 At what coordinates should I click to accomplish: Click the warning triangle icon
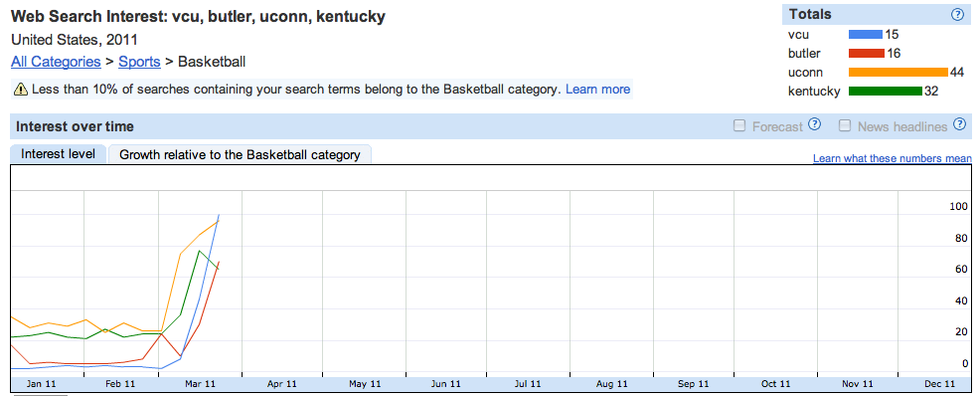[20, 90]
